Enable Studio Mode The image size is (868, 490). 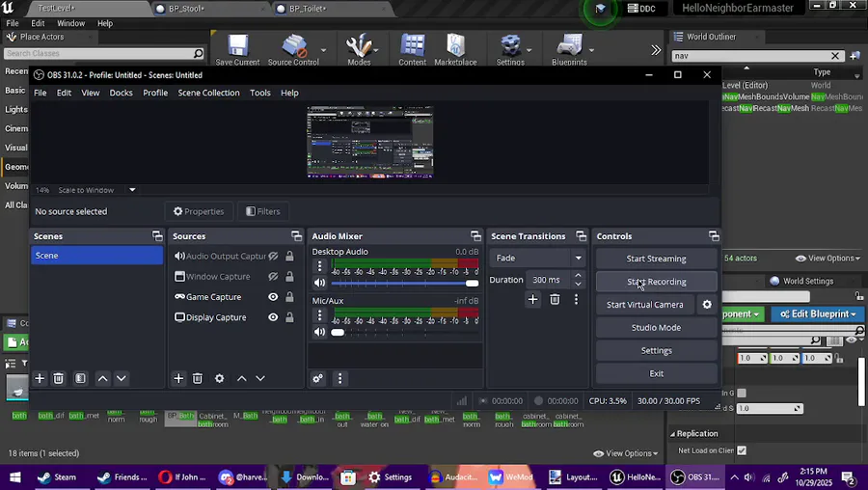656,328
